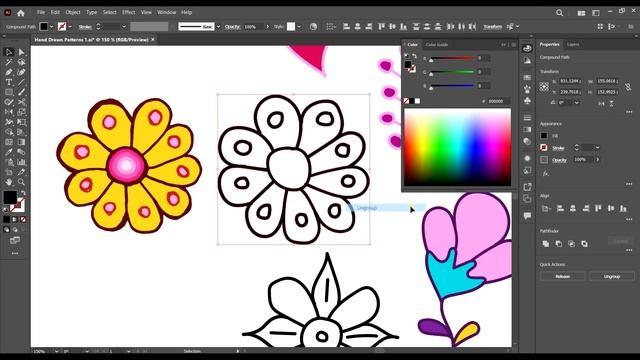Select the Direct Selection tool
640x360 pixels.
point(21,52)
